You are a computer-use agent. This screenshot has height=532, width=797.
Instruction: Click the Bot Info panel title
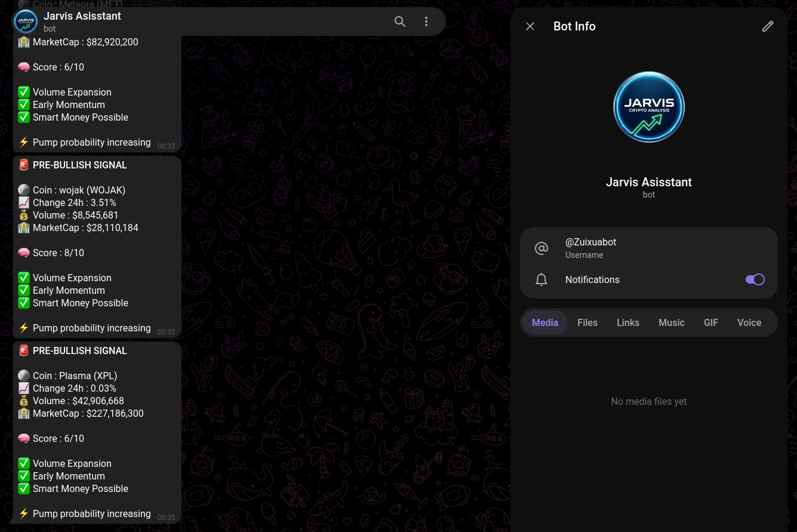coord(574,26)
